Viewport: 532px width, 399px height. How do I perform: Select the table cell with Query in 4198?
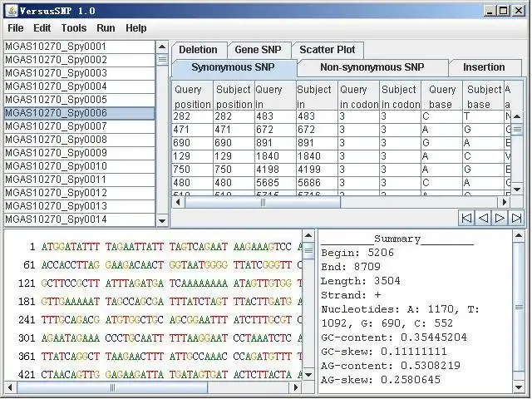275,170
